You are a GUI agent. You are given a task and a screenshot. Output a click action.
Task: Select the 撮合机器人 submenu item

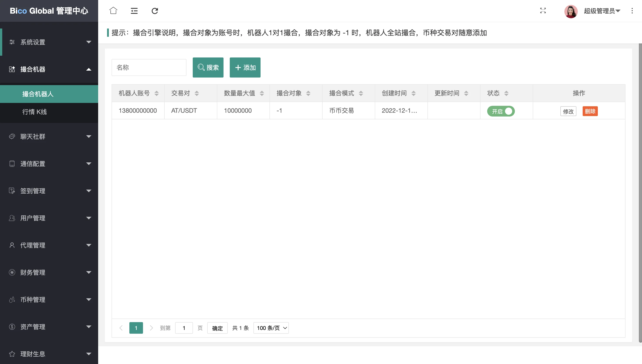pyautogui.click(x=38, y=94)
